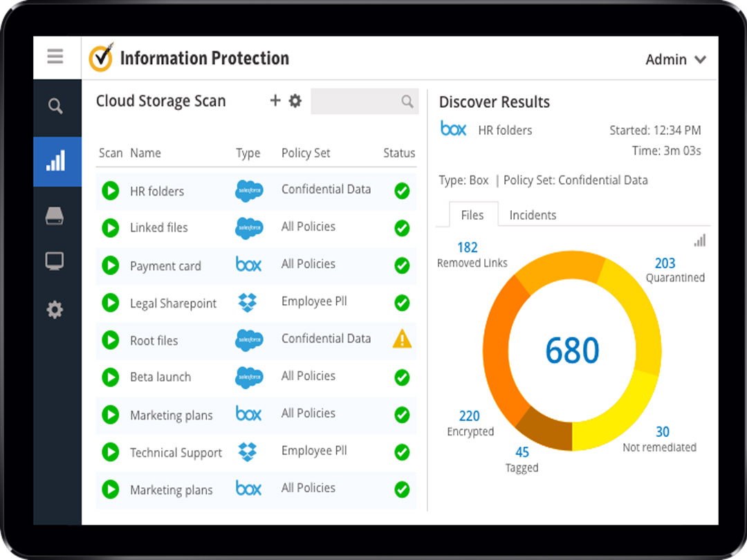
Task: Click the Salesforce icon for HR folders
Action: pyautogui.click(x=249, y=191)
